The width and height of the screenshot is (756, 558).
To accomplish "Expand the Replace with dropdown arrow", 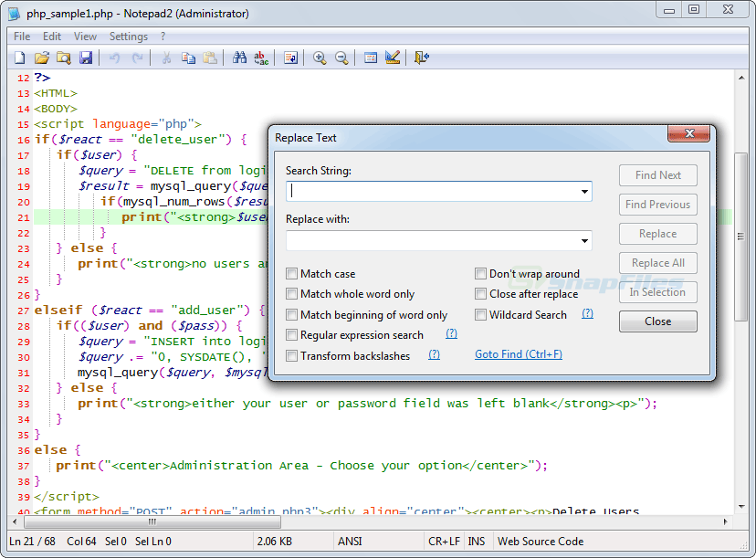I will point(584,240).
